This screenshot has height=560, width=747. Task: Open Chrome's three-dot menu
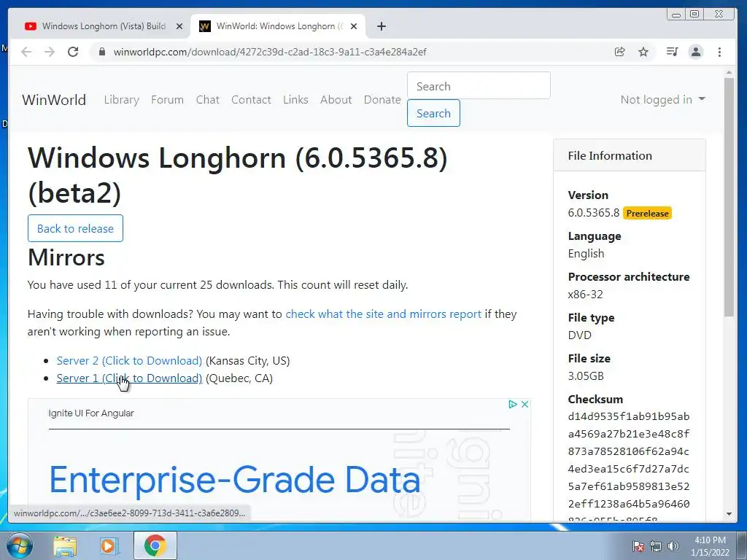(719, 52)
